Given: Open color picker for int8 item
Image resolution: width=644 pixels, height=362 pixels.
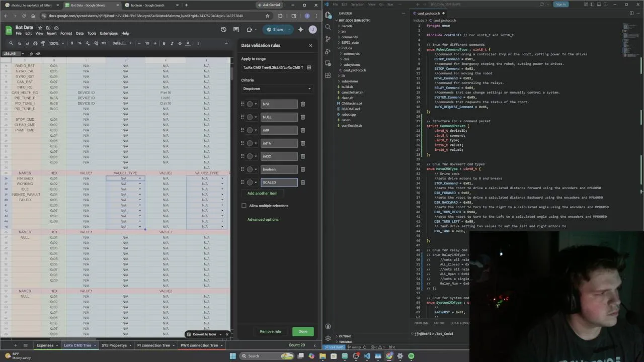Looking at the screenshot, I should [x=252, y=130].
